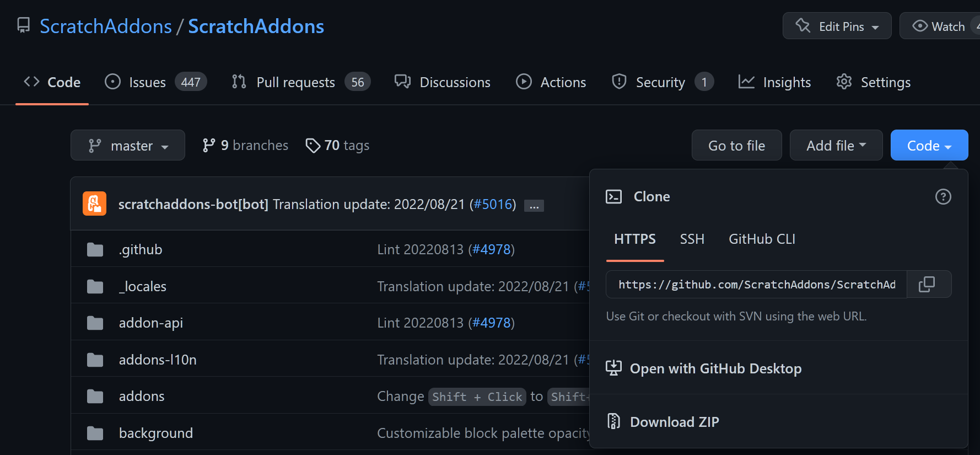Screen dimensions: 980x455
Task: Open the commit details ellipsis button
Action: (533, 205)
